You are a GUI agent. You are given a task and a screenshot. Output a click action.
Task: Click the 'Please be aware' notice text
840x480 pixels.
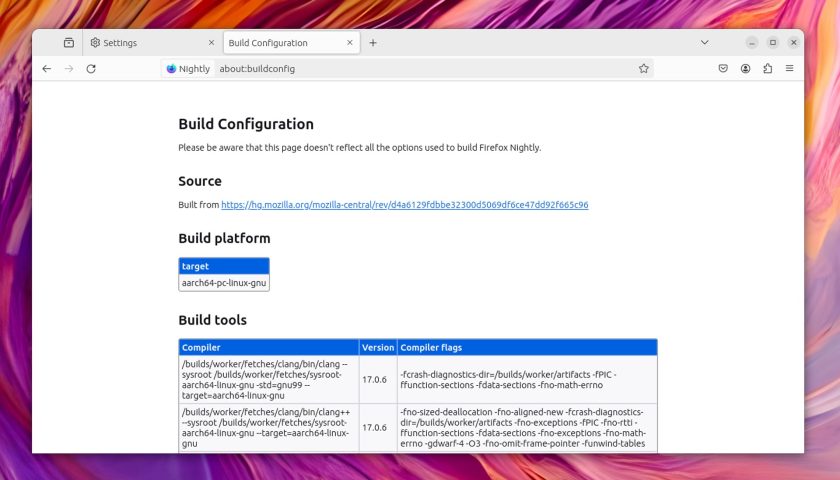pos(359,147)
